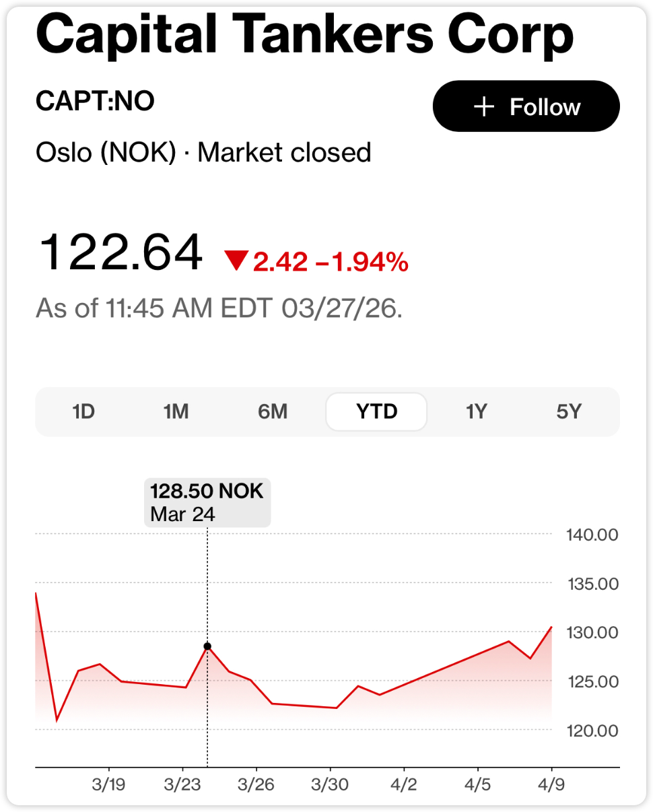Click the 3/30 date axis label

(x=330, y=784)
